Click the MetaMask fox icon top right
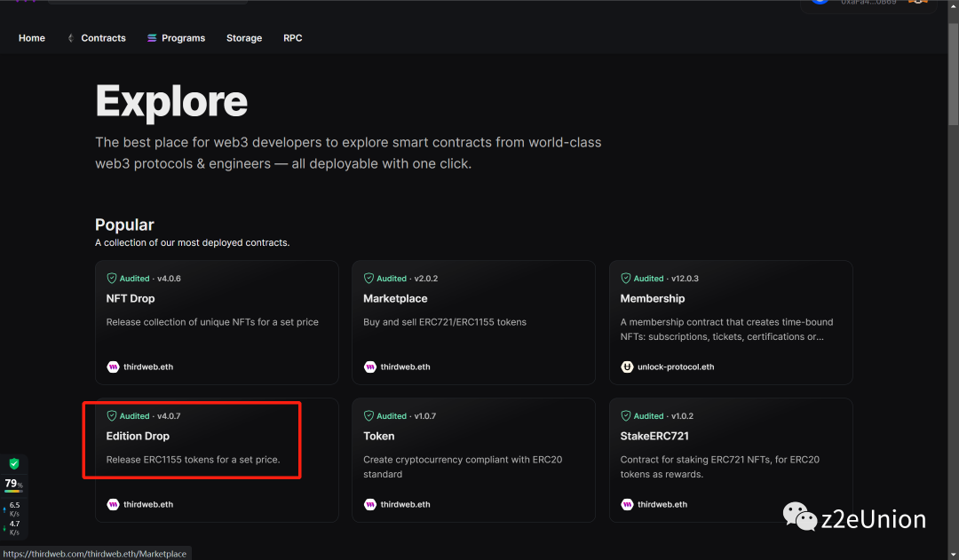 point(919,4)
